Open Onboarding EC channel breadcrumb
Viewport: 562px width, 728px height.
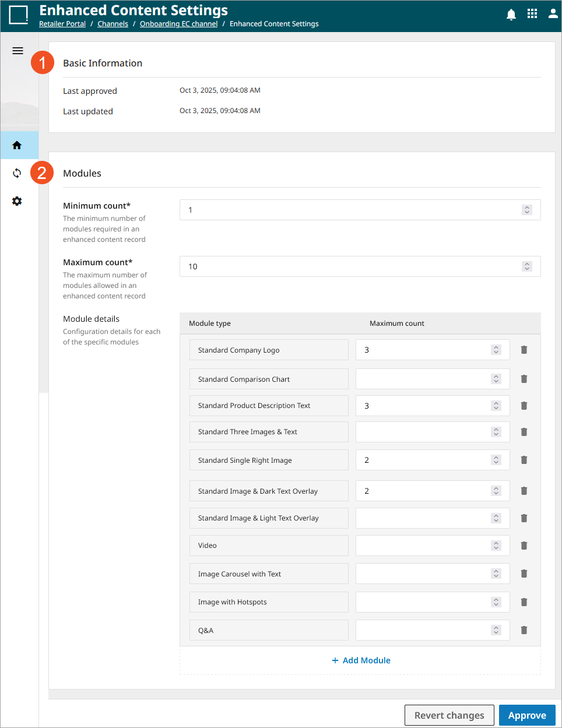click(178, 24)
